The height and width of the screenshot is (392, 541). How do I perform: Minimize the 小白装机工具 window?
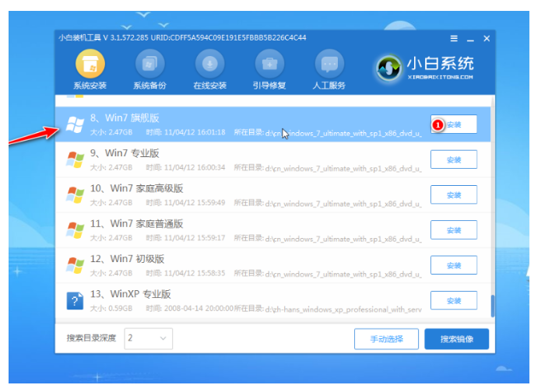pyautogui.click(x=470, y=38)
